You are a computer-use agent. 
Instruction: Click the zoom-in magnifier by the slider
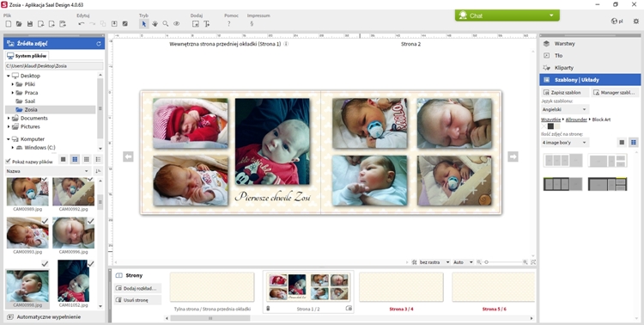click(526, 262)
